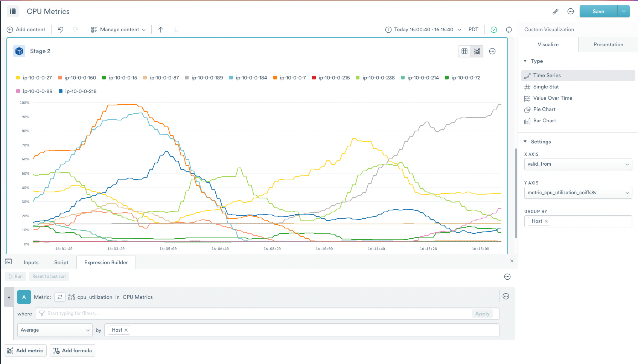Screen dimensions: 638x364
Task: Switch to the Inputs tab
Action: (31, 262)
